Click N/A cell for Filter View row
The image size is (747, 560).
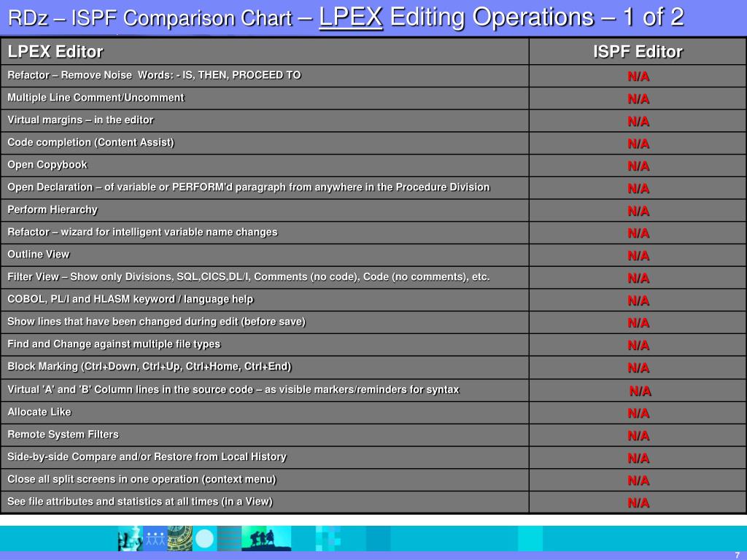tap(638, 278)
